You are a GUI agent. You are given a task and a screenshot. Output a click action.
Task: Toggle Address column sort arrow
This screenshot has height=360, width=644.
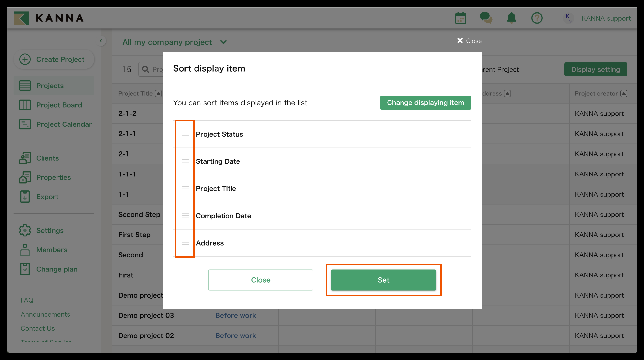507,94
